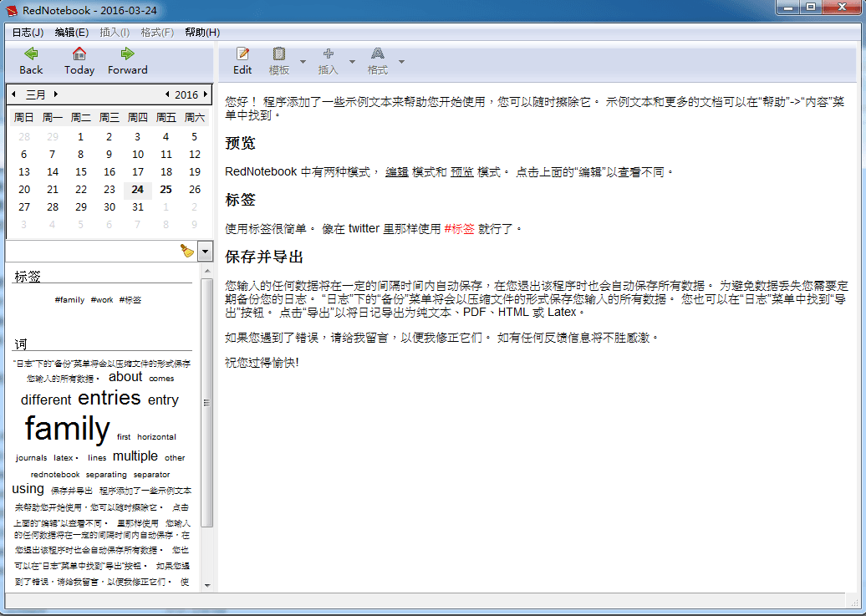Select April 1 in the greyed calendar row
The image size is (866, 616).
pos(166,207)
